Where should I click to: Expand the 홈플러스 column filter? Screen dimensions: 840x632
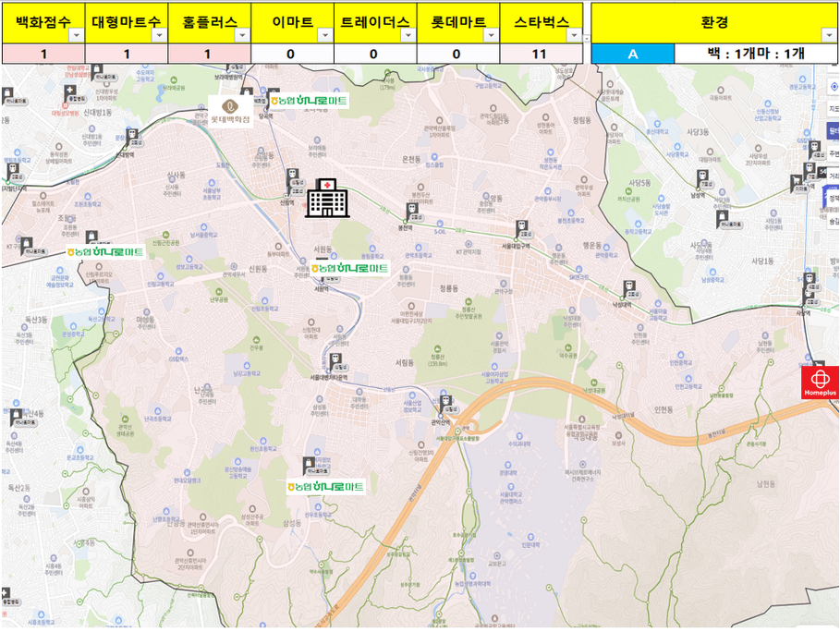[243, 35]
